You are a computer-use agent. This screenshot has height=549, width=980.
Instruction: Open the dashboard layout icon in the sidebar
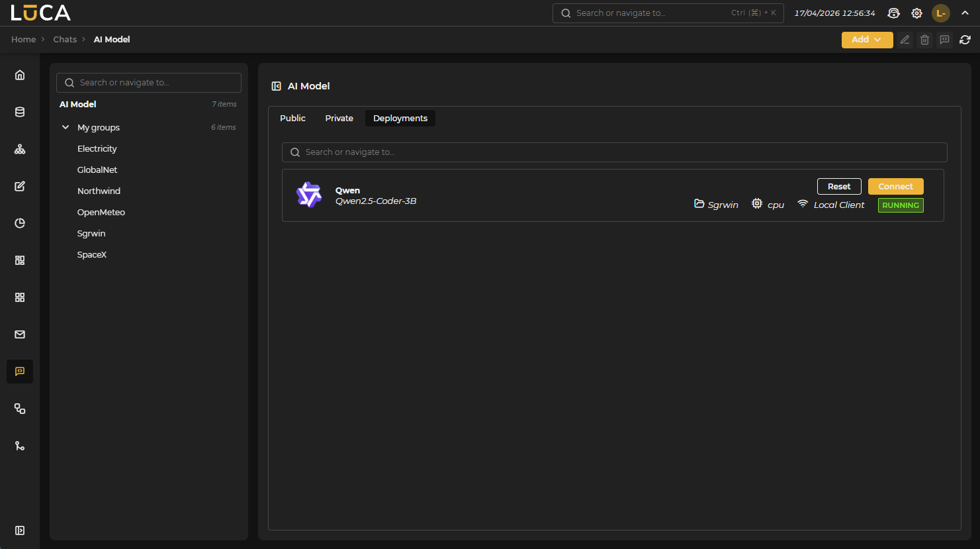(x=20, y=260)
